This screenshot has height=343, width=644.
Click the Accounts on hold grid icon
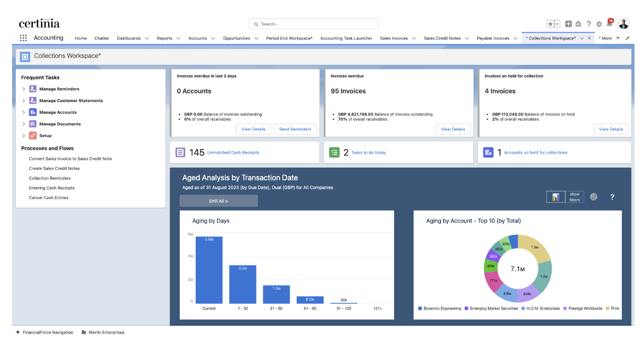[488, 152]
